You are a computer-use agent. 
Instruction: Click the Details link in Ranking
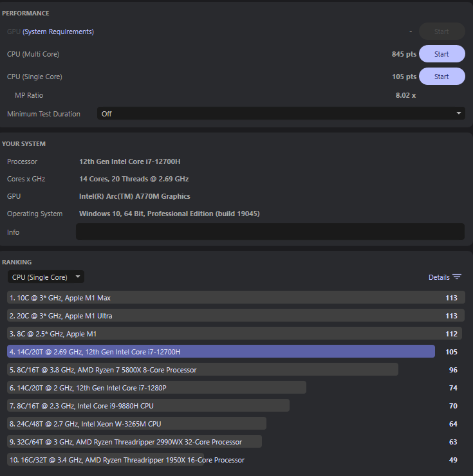coord(439,277)
